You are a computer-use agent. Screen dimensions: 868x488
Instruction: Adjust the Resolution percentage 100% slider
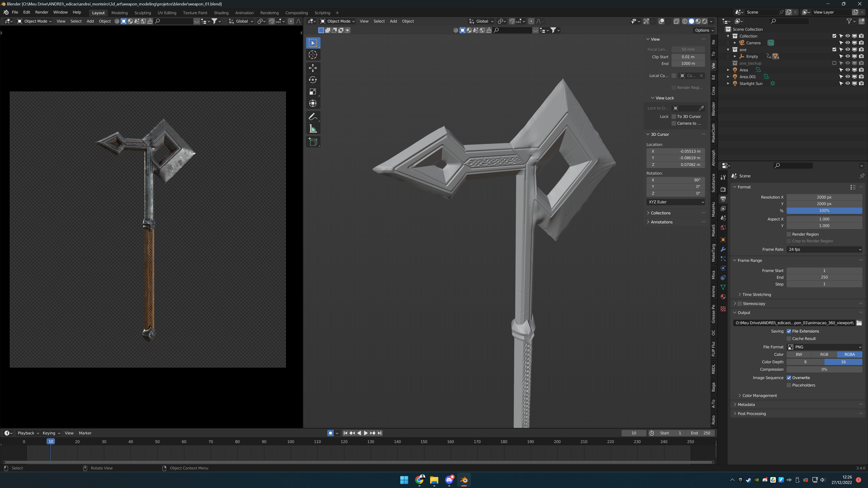[824, 211]
